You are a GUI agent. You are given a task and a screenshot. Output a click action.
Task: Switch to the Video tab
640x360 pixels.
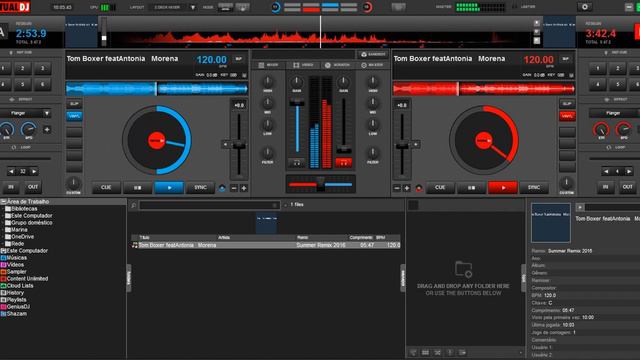point(304,65)
